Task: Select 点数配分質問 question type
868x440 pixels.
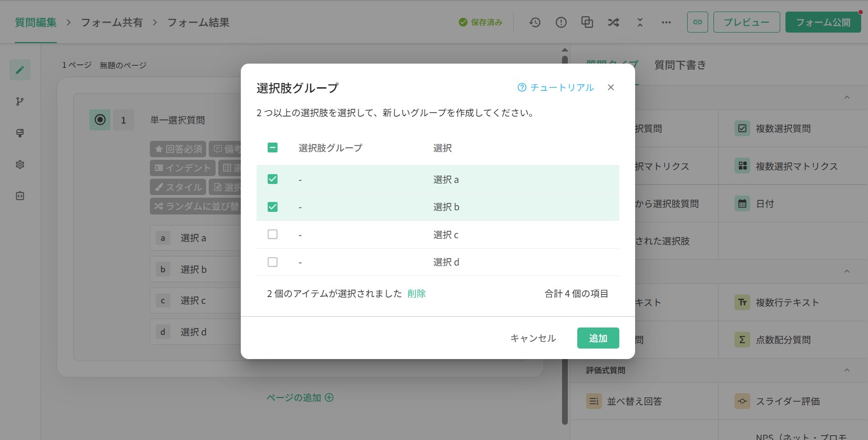Action: (x=783, y=340)
